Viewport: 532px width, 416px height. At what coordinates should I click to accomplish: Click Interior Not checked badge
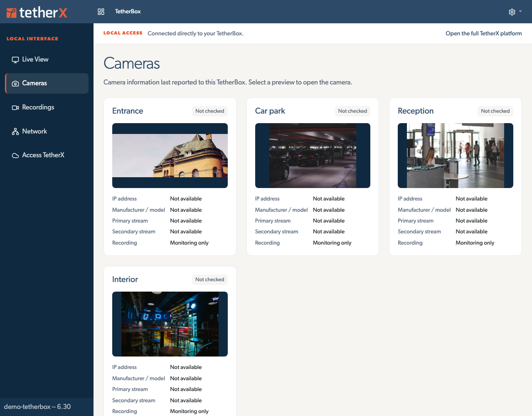pyautogui.click(x=210, y=280)
